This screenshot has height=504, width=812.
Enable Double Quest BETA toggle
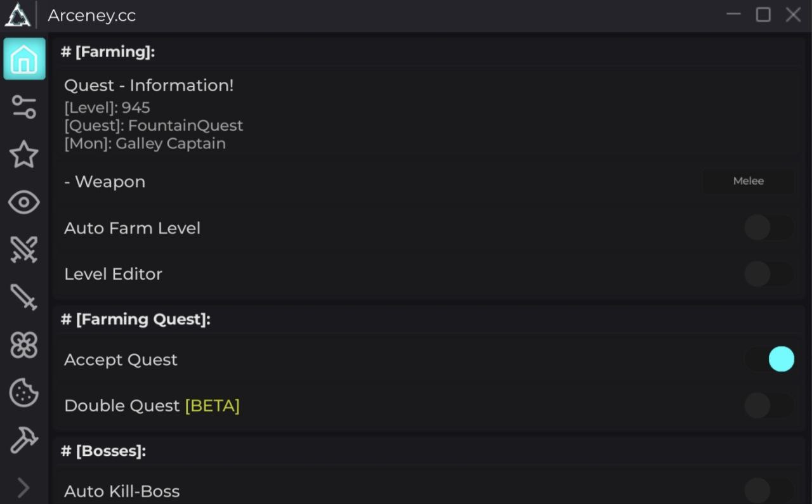tap(769, 406)
